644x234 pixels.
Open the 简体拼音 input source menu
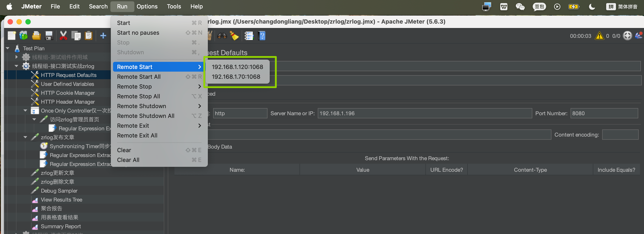point(622,7)
